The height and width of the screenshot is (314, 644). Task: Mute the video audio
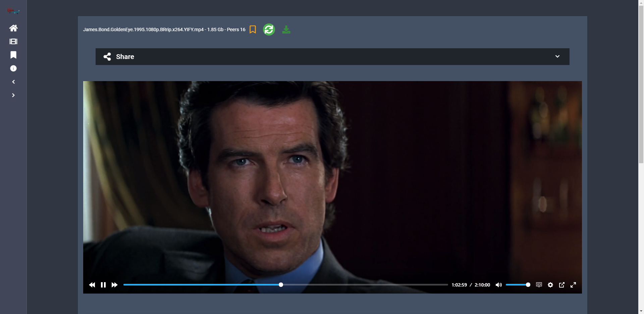click(x=499, y=285)
